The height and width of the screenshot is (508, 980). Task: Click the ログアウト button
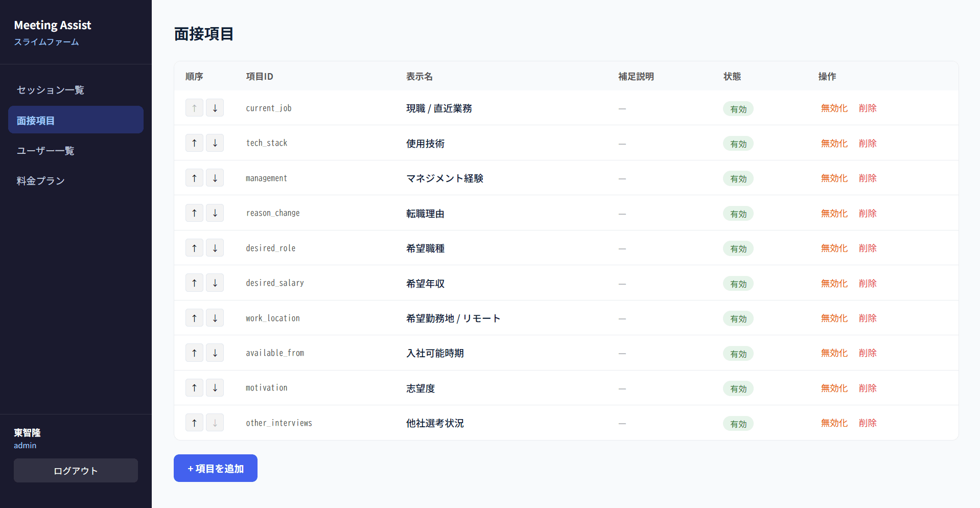[x=76, y=470]
